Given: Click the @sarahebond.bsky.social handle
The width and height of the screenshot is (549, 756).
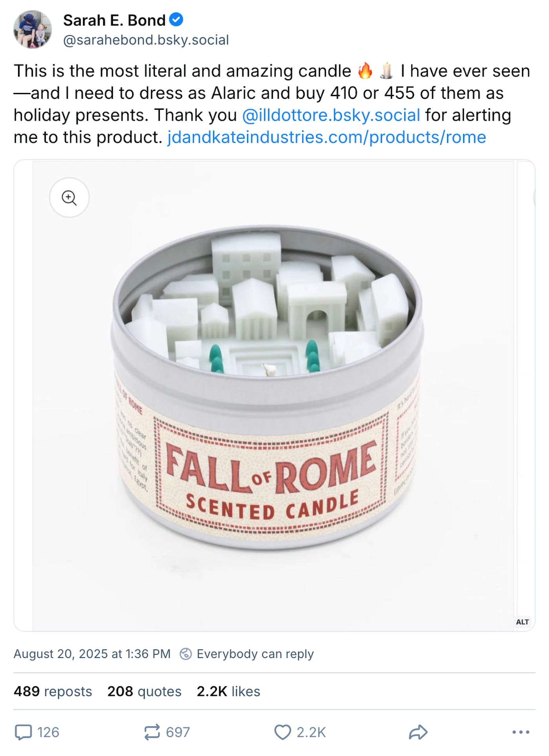Looking at the screenshot, I should (x=146, y=40).
